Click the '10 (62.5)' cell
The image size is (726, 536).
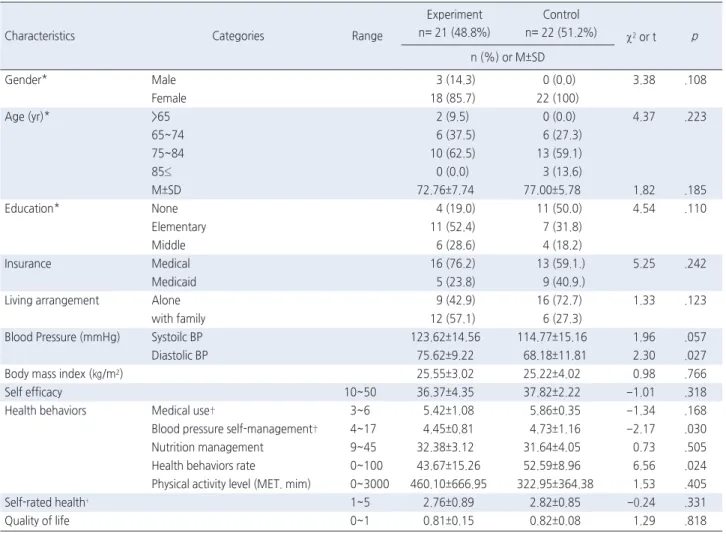pyautogui.click(x=453, y=153)
